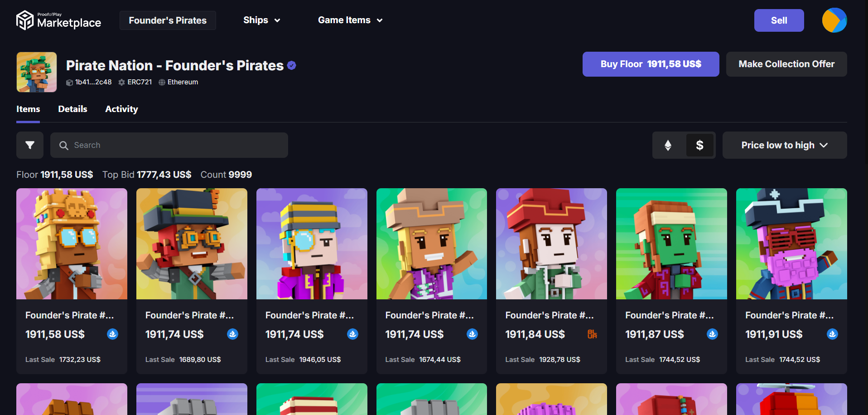This screenshot has width=868, height=415.
Task: Click price text 1911,58 US$ on first card
Action: coord(55,334)
